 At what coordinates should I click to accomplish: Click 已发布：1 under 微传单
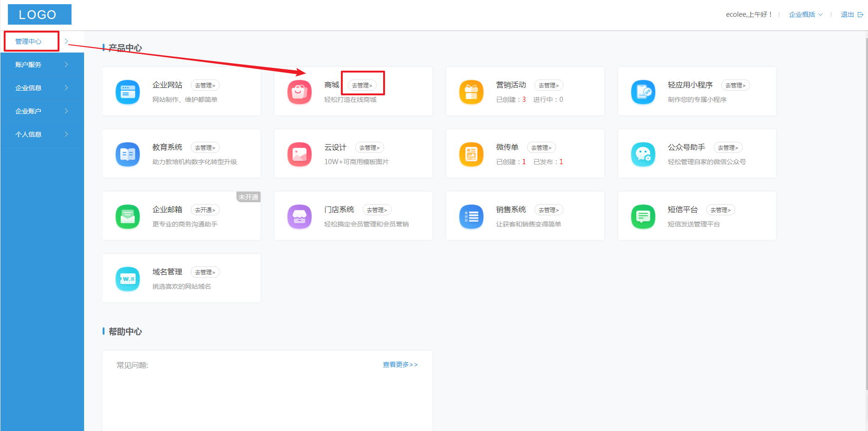click(x=548, y=162)
